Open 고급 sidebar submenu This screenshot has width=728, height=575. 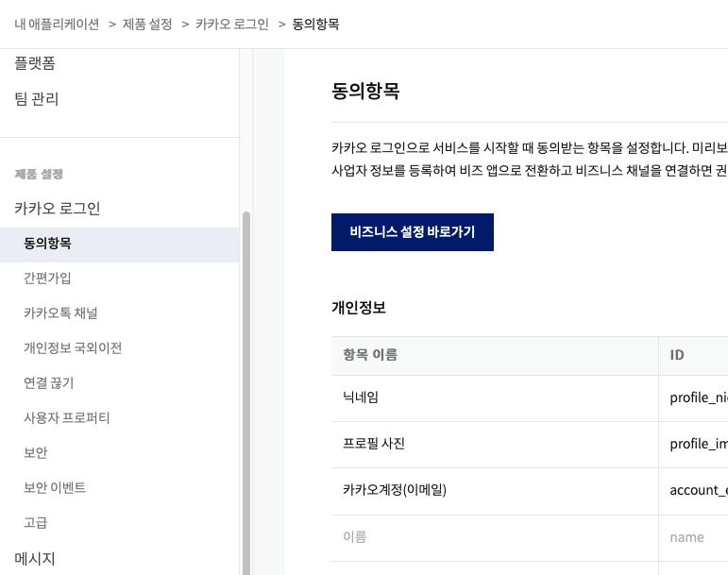(x=36, y=522)
